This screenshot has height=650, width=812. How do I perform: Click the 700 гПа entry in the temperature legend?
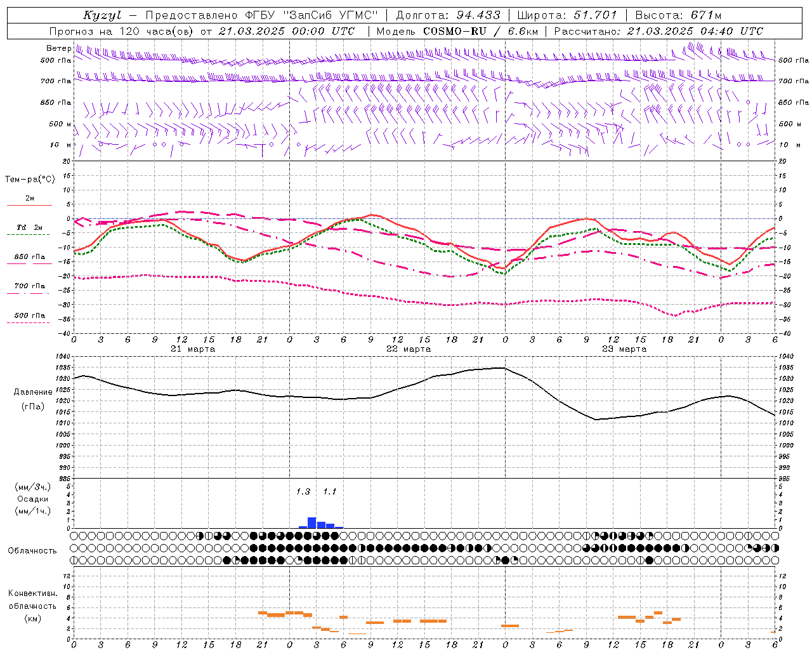(x=30, y=286)
